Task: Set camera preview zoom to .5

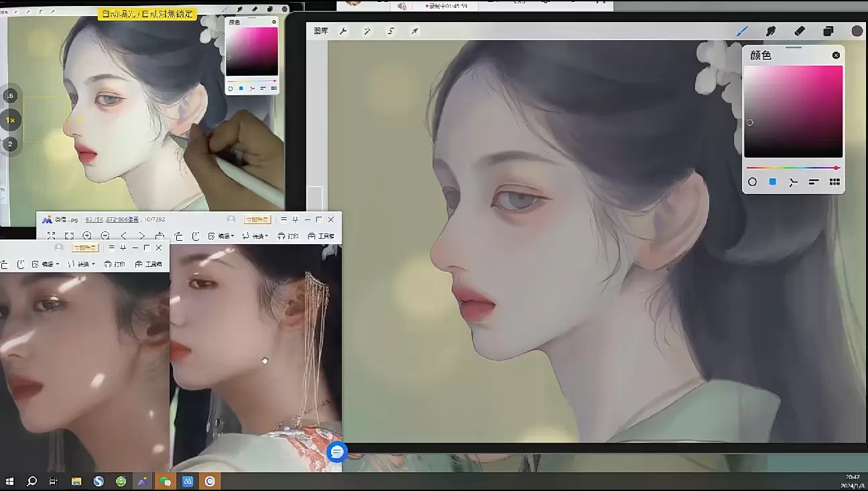Action: [x=10, y=97]
